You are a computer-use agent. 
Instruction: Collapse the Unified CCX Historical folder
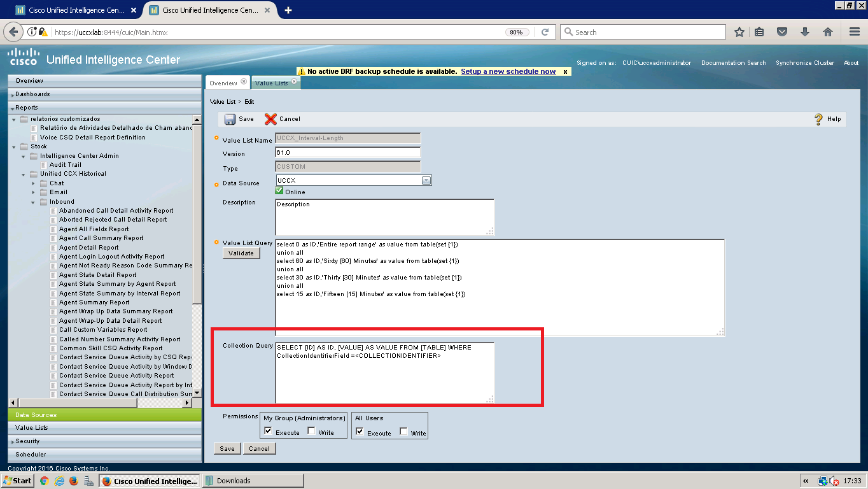(x=24, y=174)
